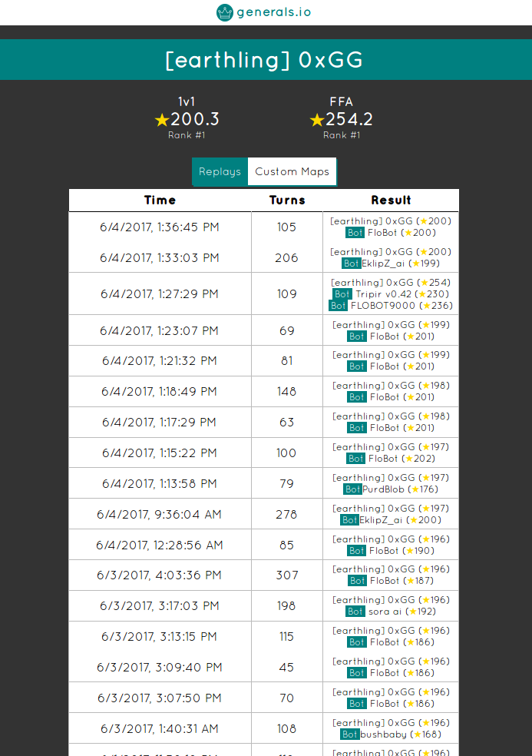Viewport: 532px width, 756px height.
Task: Click the Bot badge beside sora ai
Action: pyautogui.click(x=355, y=612)
